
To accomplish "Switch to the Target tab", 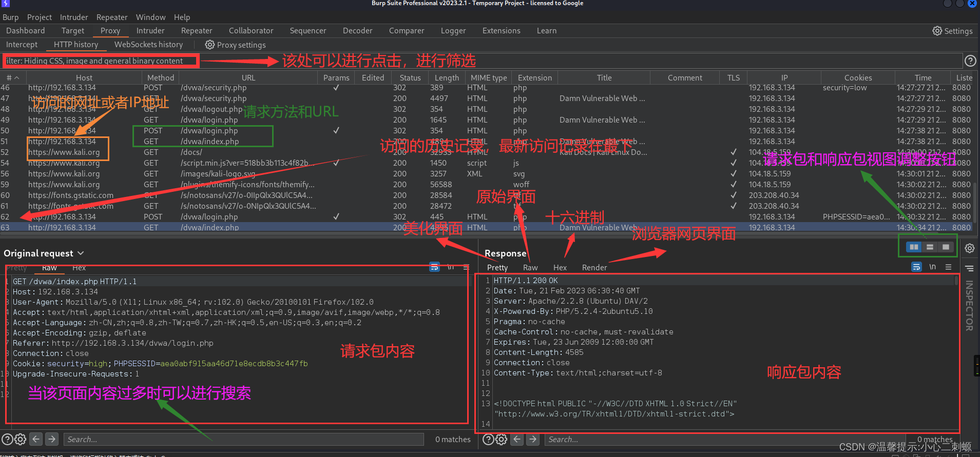I will [73, 31].
